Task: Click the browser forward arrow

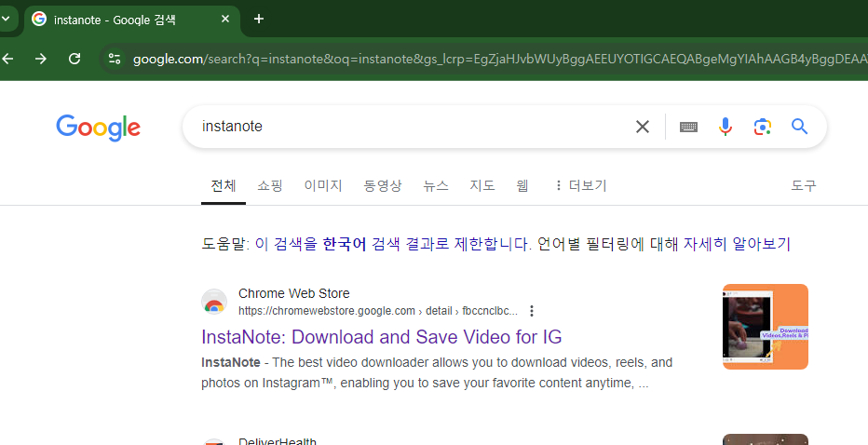Action: (x=41, y=59)
